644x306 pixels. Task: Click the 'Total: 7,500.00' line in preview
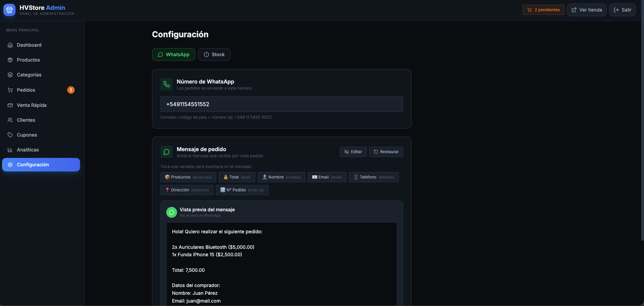(188, 270)
